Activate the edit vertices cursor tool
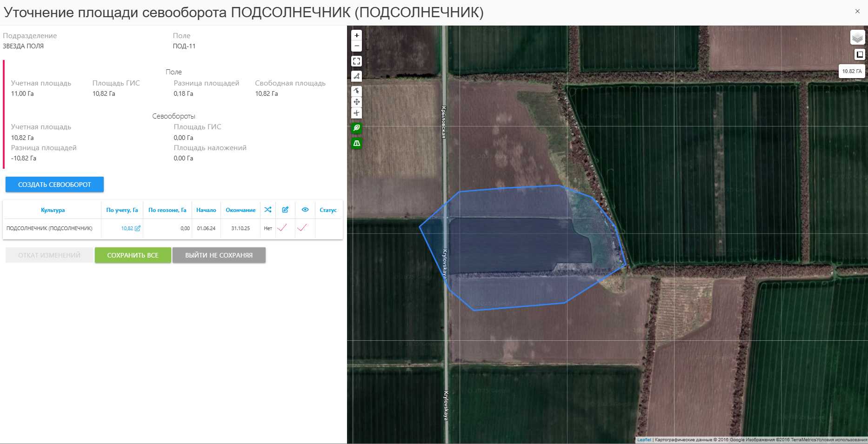868x444 pixels. click(x=357, y=91)
